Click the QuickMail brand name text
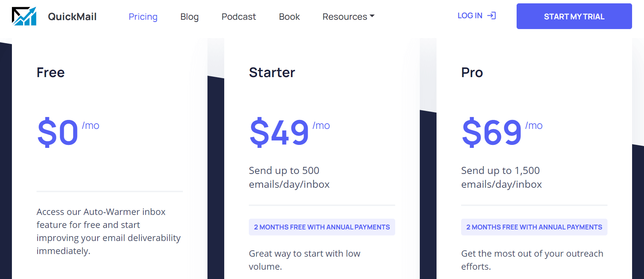Viewport: 644px width, 279px height. [x=72, y=17]
